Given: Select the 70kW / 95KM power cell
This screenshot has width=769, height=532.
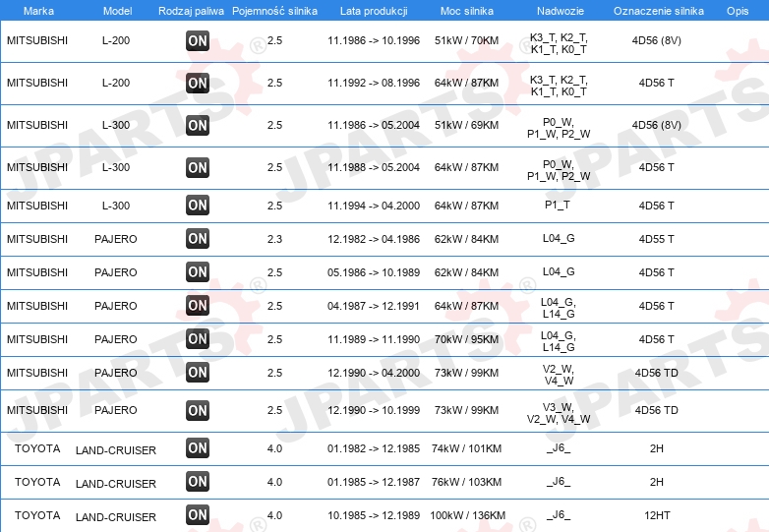Looking at the screenshot, I should [466, 339].
